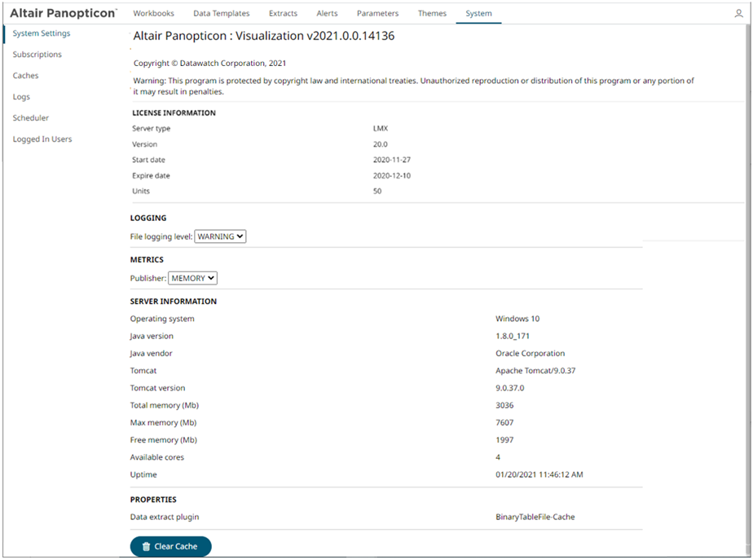Image resolution: width=753 pixels, height=560 pixels.
Task: Click the Altair Panopticon logo
Action: [64, 13]
